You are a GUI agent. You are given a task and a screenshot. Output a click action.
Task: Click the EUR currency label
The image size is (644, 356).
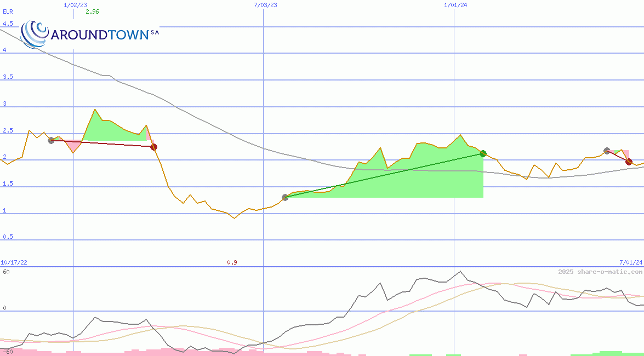[8, 12]
